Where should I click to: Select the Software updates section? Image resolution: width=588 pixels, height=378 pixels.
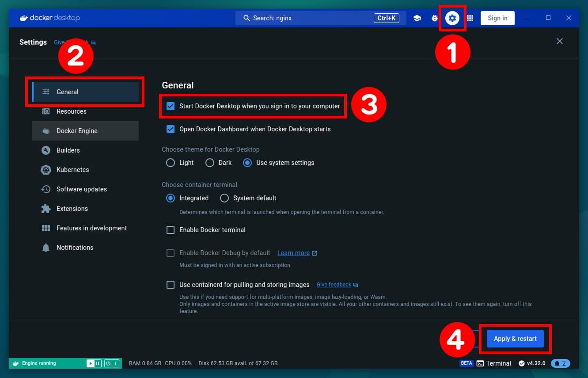click(81, 189)
